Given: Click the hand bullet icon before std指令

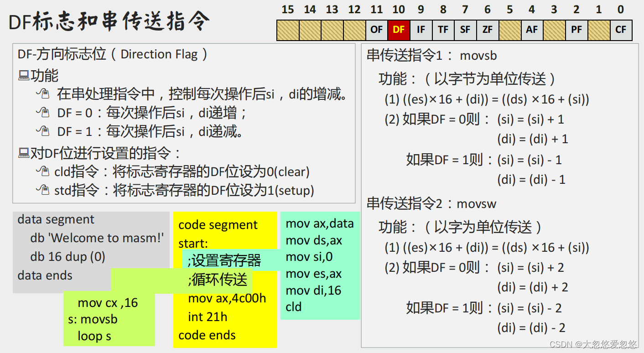Looking at the screenshot, I should 42,190.
